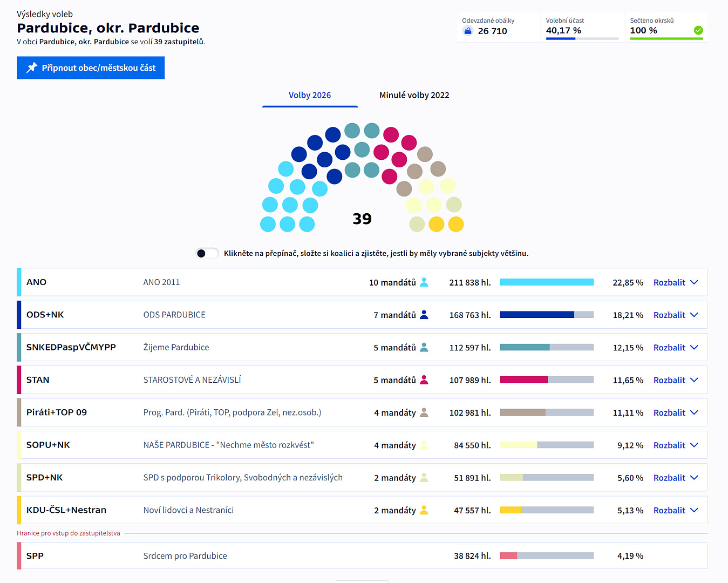Click the 211 838 hl. vote count

click(x=470, y=282)
